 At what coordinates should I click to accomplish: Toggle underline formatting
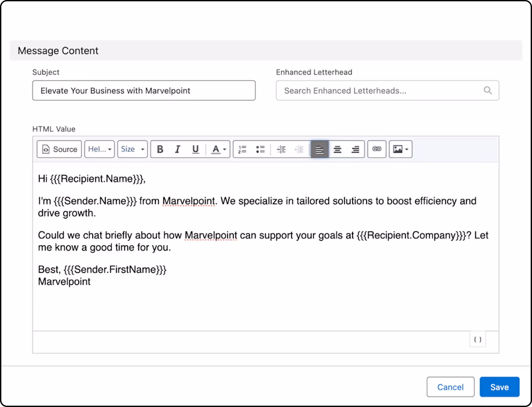tap(196, 149)
